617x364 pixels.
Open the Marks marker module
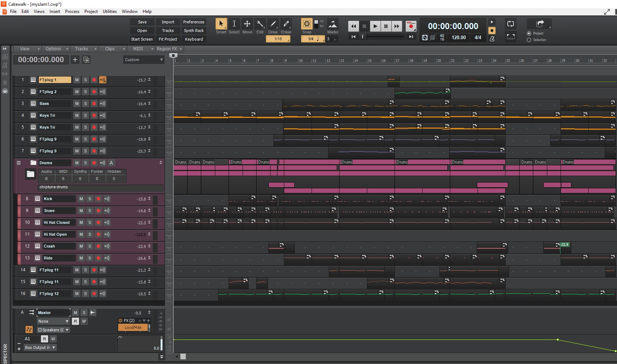[333, 24]
